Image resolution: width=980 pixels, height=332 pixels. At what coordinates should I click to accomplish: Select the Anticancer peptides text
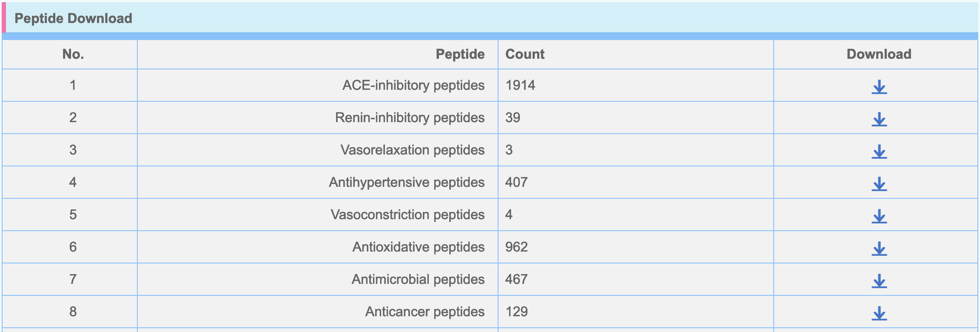click(x=425, y=312)
